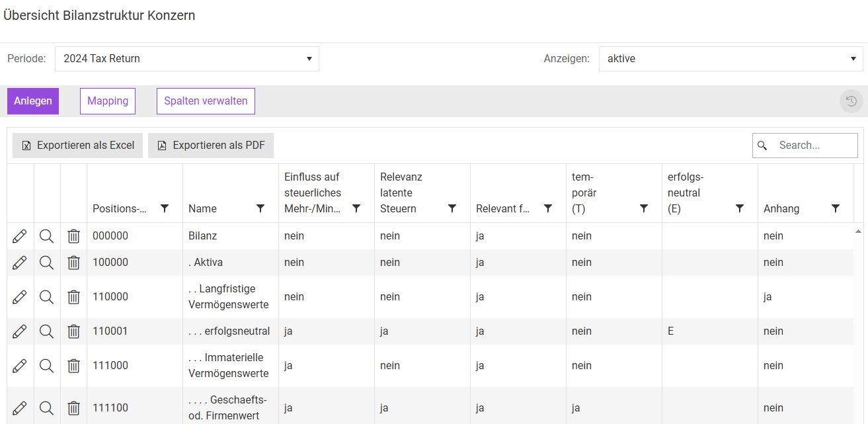Edit row 111100 Geschaefts- od. Firmenwert
Screen dimensions: 868x424
click(x=20, y=408)
